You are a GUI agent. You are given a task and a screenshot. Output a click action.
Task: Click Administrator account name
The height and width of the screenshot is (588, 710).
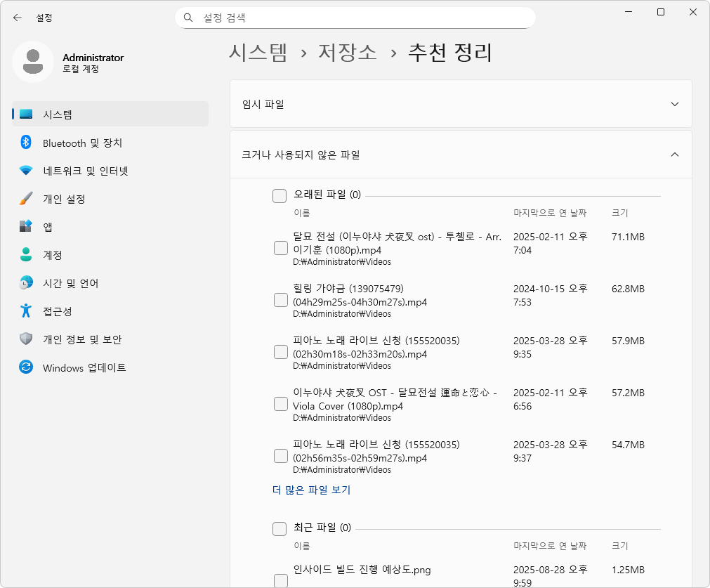(x=93, y=58)
